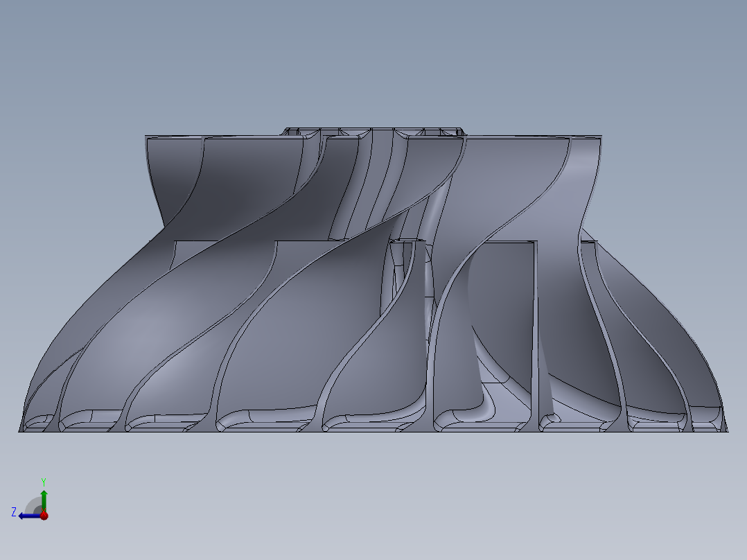Click the green Y axis arrow of the triad
Screen dimensions: 747x560
pos(44,500)
